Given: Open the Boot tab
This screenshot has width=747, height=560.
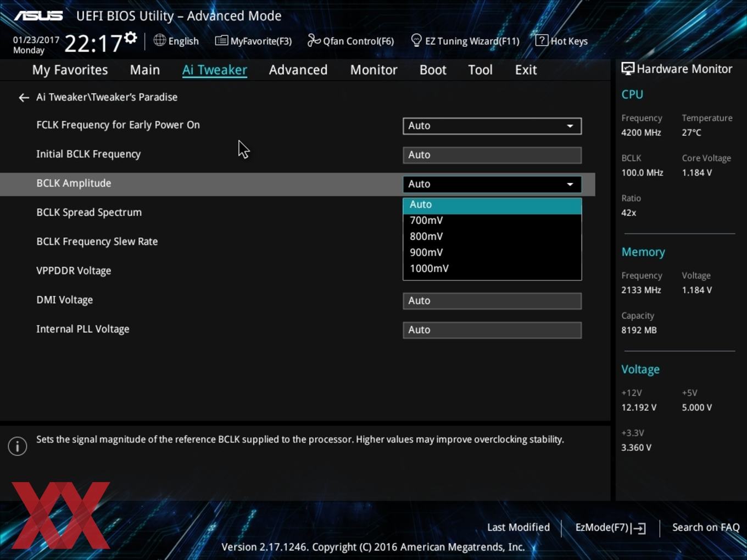Looking at the screenshot, I should pos(433,70).
